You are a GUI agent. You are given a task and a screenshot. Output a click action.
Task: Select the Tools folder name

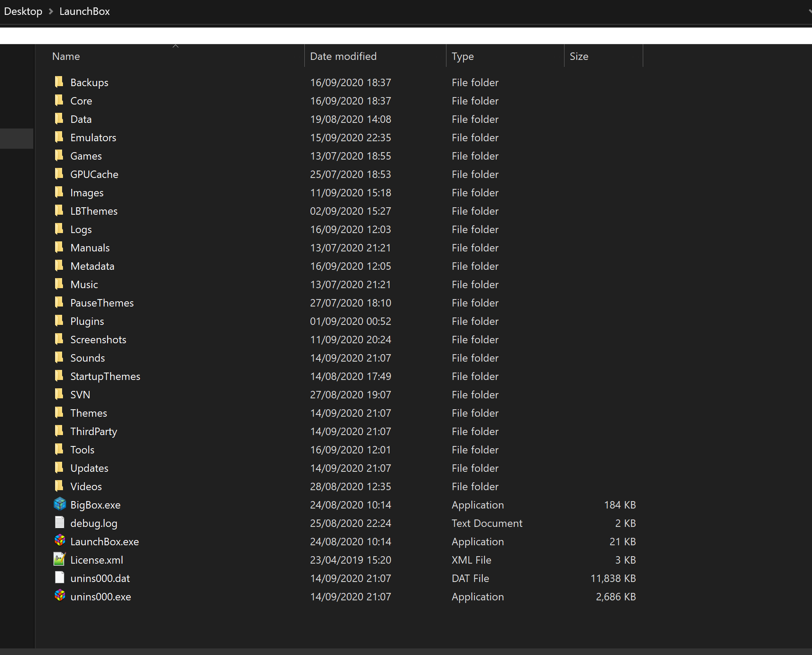click(82, 450)
